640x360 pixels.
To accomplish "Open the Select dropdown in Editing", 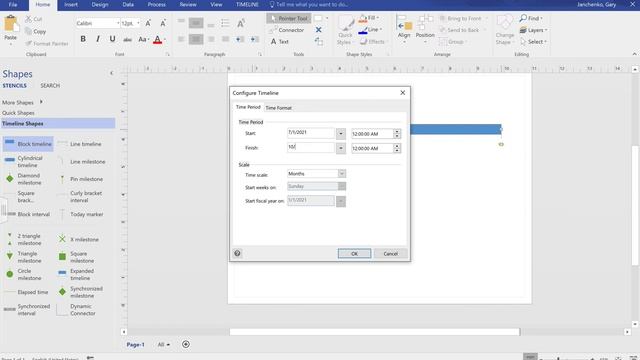I will (x=533, y=42).
